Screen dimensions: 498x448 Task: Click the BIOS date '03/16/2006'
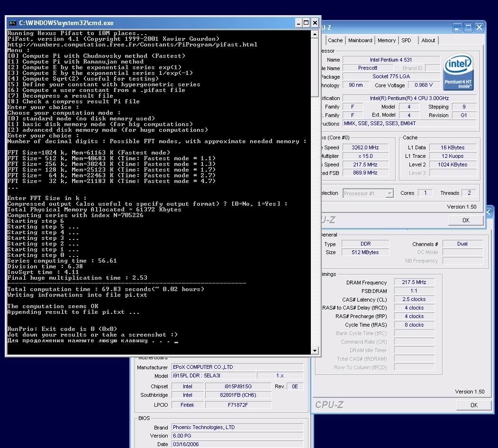pyautogui.click(x=237, y=444)
